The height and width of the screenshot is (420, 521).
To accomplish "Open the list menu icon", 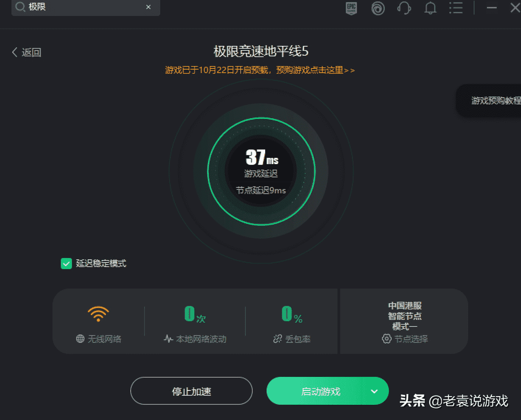I will pyautogui.click(x=456, y=8).
